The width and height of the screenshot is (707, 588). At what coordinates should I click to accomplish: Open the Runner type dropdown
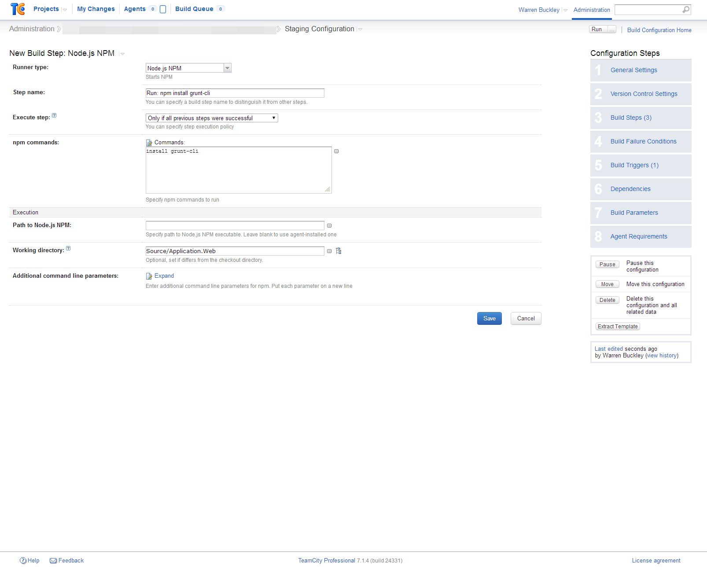(x=227, y=68)
